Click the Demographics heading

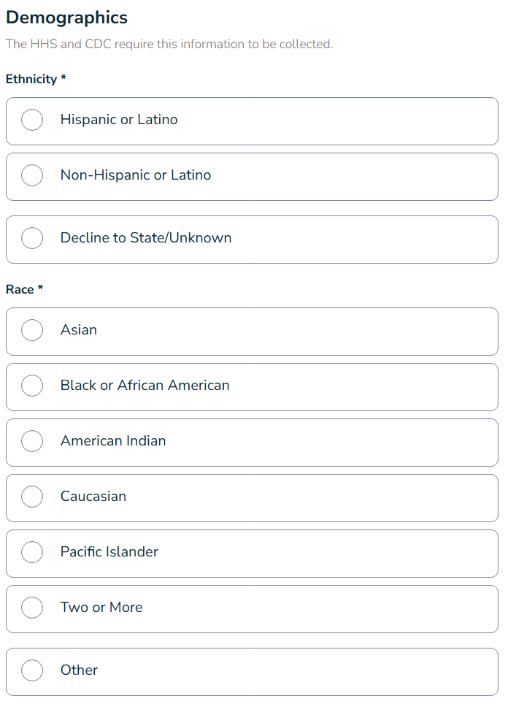pyautogui.click(x=67, y=18)
